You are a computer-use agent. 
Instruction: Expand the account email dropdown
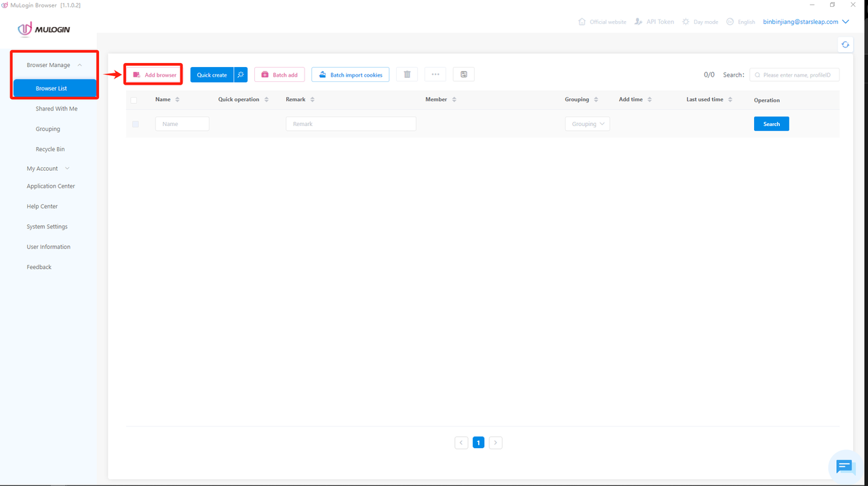(806, 22)
